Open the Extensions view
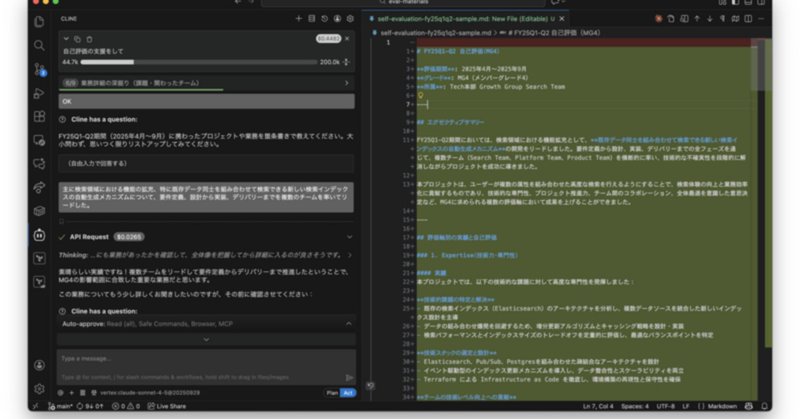800x419 pixels. pos(39,116)
